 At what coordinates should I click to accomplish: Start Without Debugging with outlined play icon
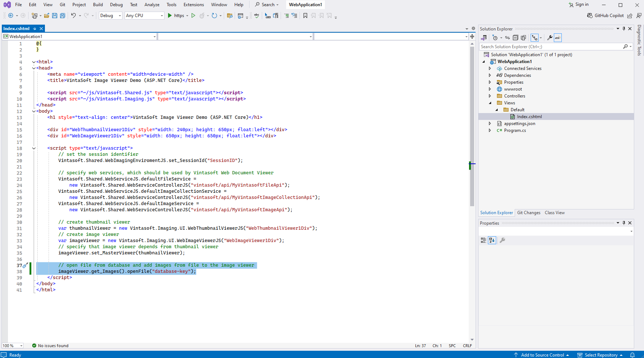tap(193, 16)
